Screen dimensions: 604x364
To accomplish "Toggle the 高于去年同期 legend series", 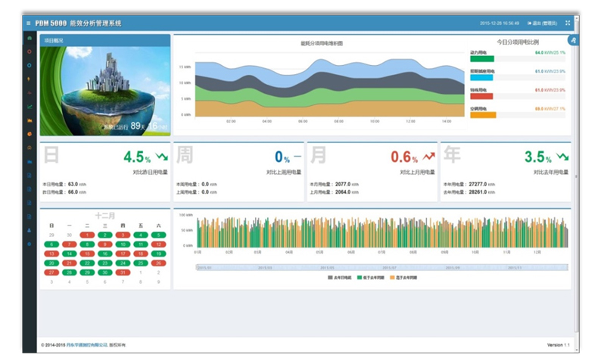I will coord(403,278).
